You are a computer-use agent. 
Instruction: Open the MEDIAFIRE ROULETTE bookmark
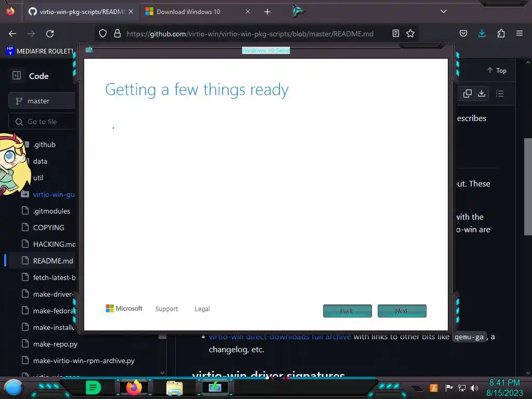pyautogui.click(x=40, y=51)
